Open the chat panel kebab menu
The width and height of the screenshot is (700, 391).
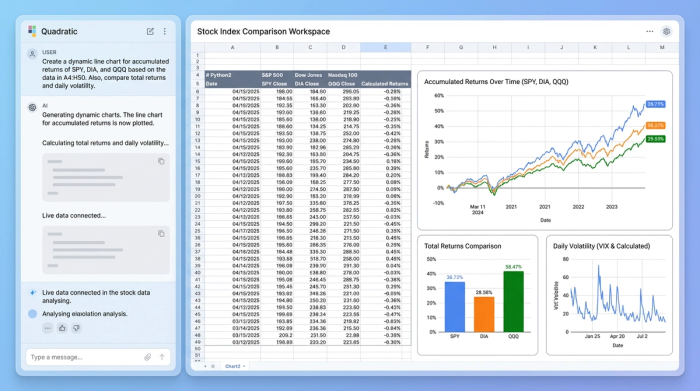pos(165,31)
